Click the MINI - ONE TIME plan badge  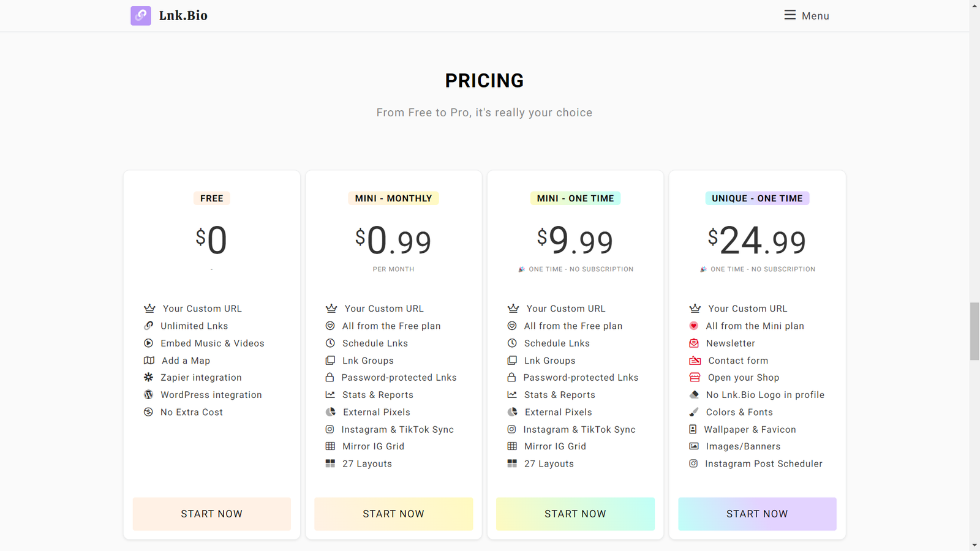(575, 198)
